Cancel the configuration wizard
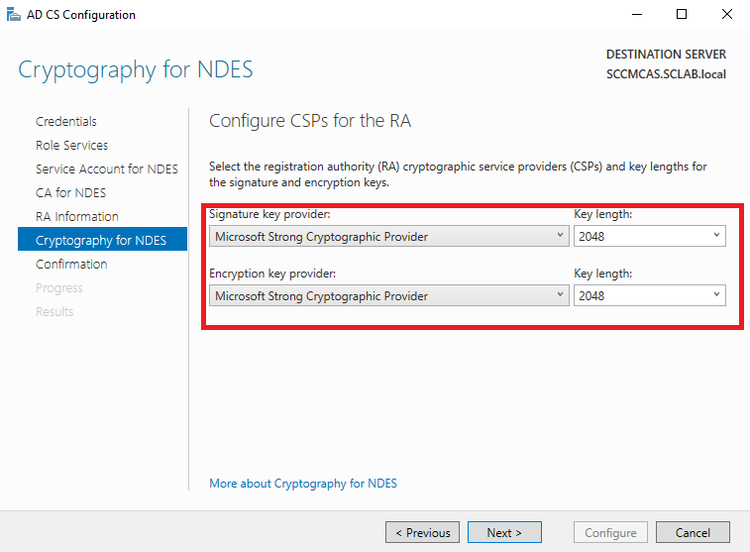This screenshot has width=750, height=552. pos(693,532)
